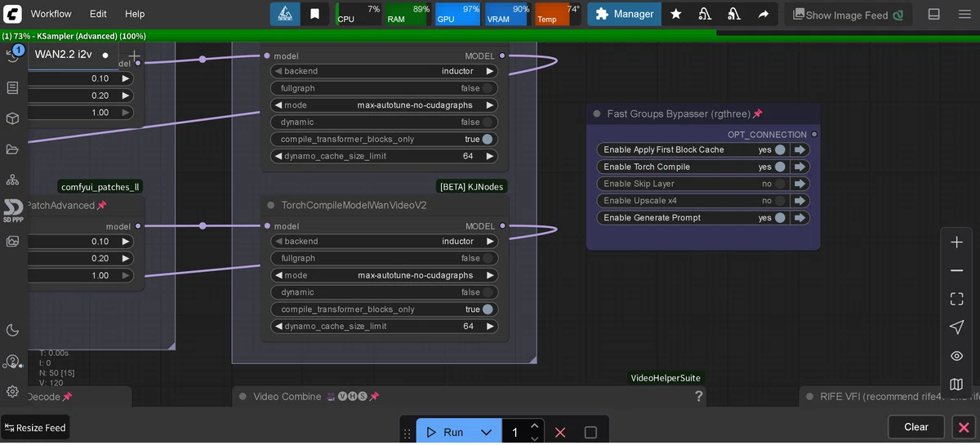Image resolution: width=980 pixels, height=445 pixels.
Task: Add a new workflow tab with plus
Action: point(134,56)
